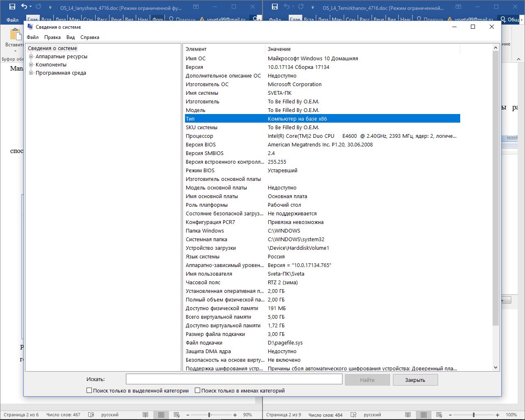Click repeat in the Temirkhanov Word window

tap(301, 7)
